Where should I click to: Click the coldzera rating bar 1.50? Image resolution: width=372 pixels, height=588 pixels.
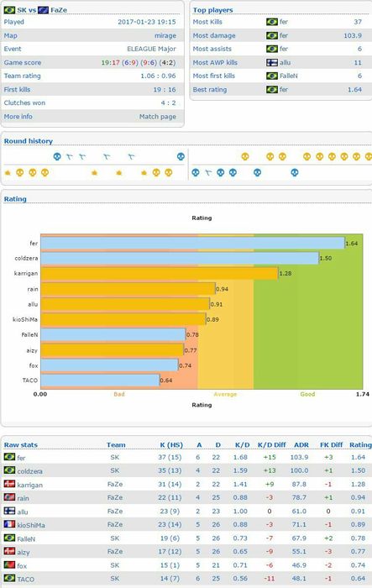[x=180, y=259]
